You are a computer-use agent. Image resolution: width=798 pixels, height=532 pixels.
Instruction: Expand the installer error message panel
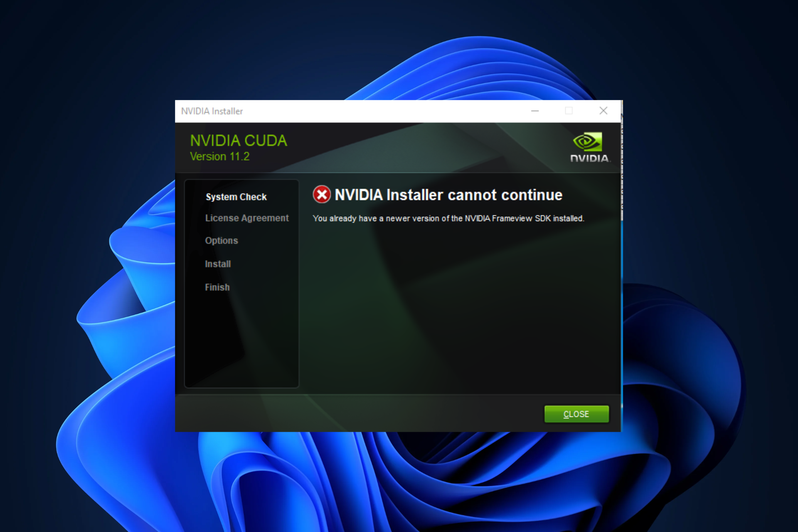(569, 111)
